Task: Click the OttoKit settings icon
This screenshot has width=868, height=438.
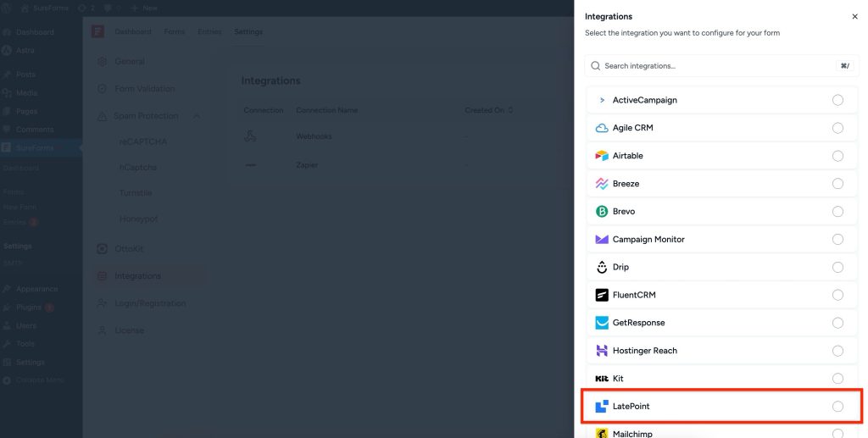Action: coord(102,249)
